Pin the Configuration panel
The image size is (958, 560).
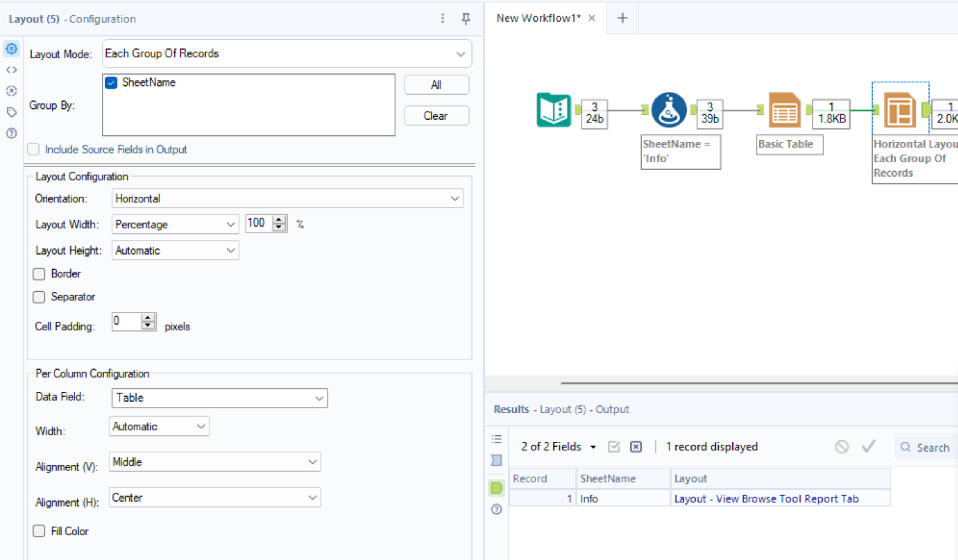click(x=466, y=18)
